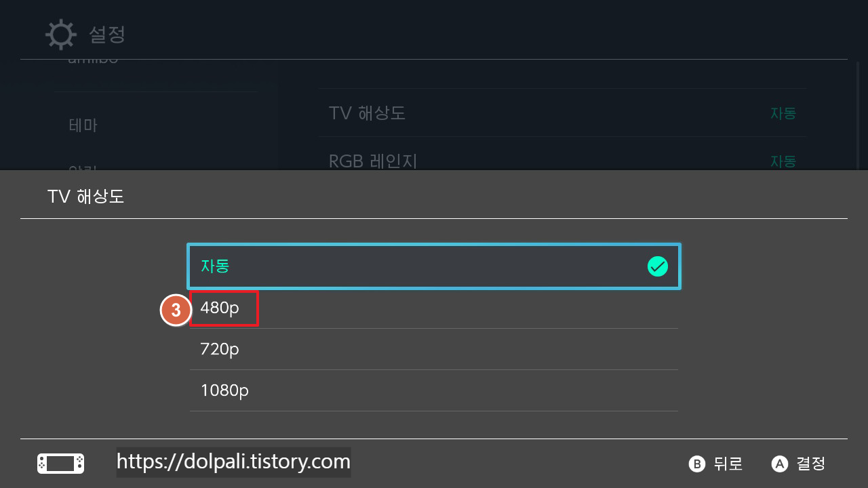Click the number 3 step marker badge
This screenshot has height=488, width=868.
(x=176, y=310)
